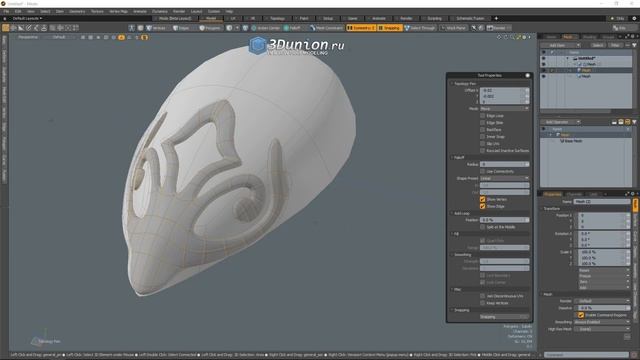Click the add layout plus icon
This screenshot has height=360, width=640.
tap(496, 18)
